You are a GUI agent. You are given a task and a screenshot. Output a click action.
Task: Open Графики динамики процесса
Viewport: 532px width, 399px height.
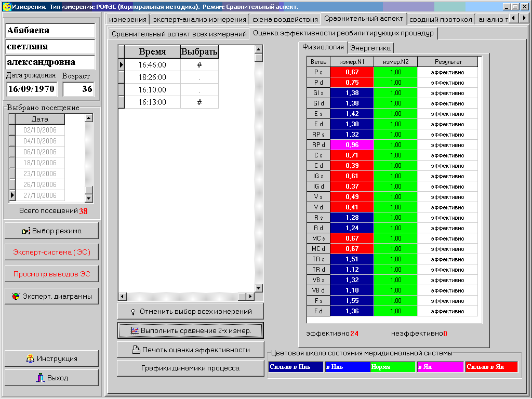(190, 368)
